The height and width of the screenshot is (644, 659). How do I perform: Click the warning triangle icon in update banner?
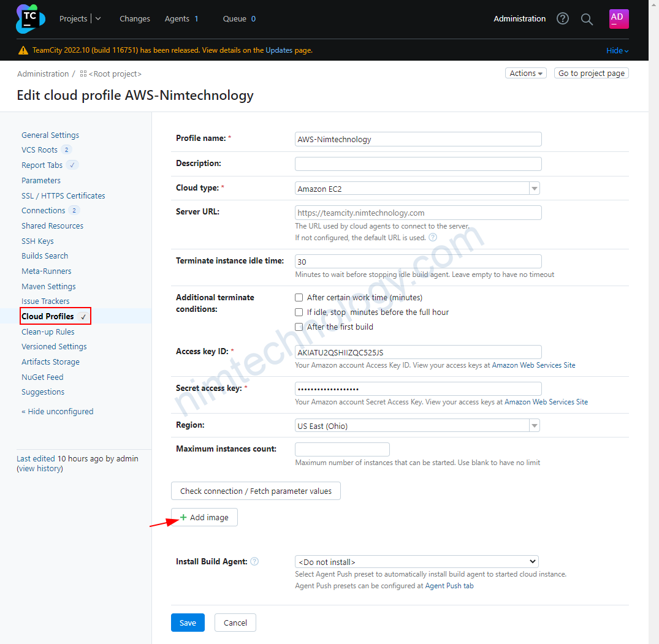point(23,50)
